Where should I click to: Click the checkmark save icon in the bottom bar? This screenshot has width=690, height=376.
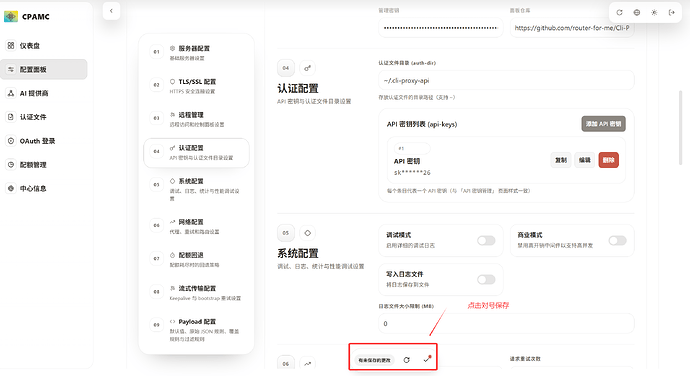(x=426, y=360)
